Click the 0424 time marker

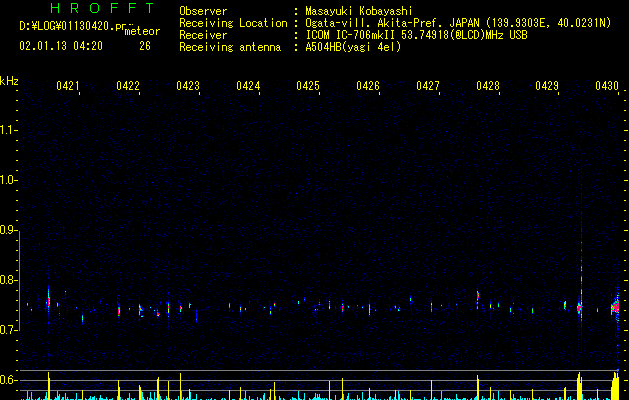tap(248, 85)
